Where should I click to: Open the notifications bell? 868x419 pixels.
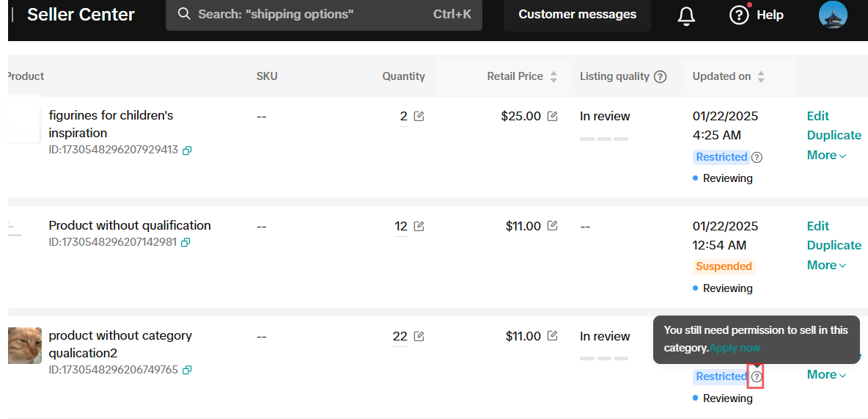(686, 15)
